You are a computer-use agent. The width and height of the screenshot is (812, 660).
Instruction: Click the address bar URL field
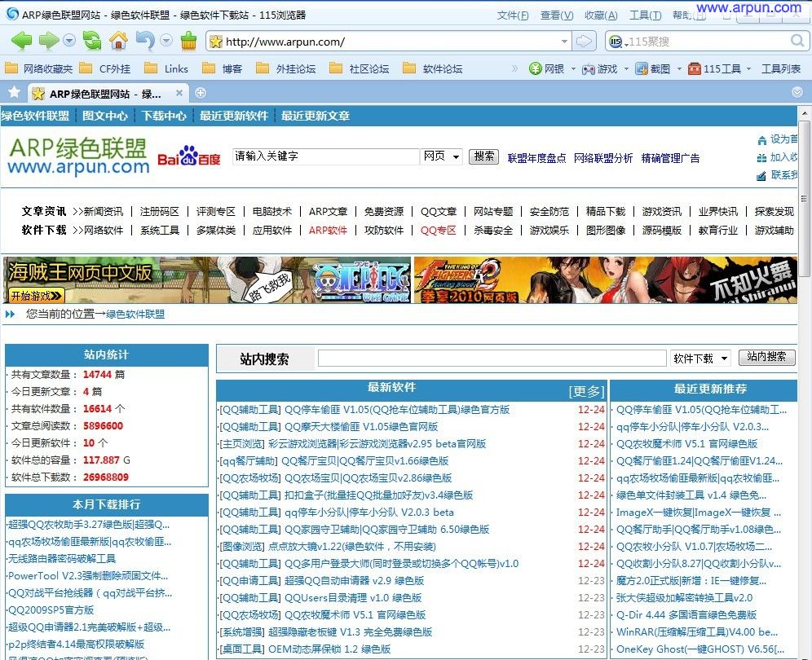[388, 42]
